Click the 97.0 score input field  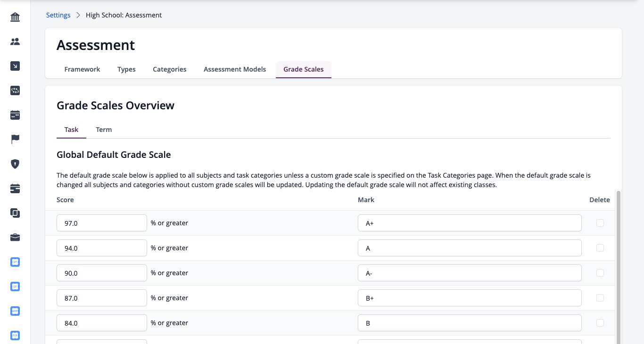(x=102, y=223)
